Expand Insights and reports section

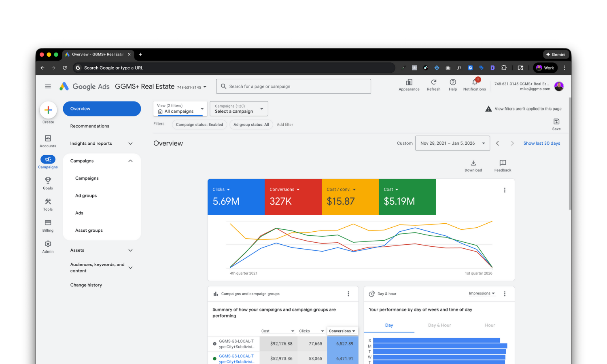102,144
